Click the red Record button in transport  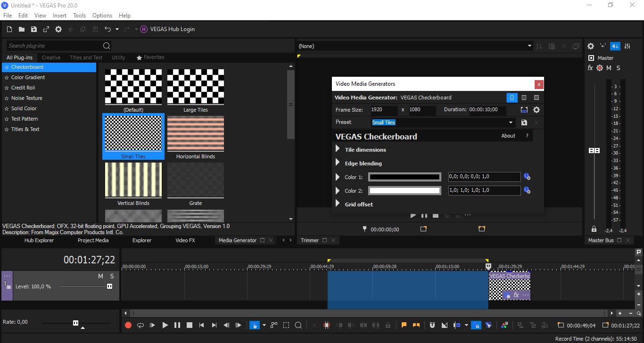[x=128, y=325]
